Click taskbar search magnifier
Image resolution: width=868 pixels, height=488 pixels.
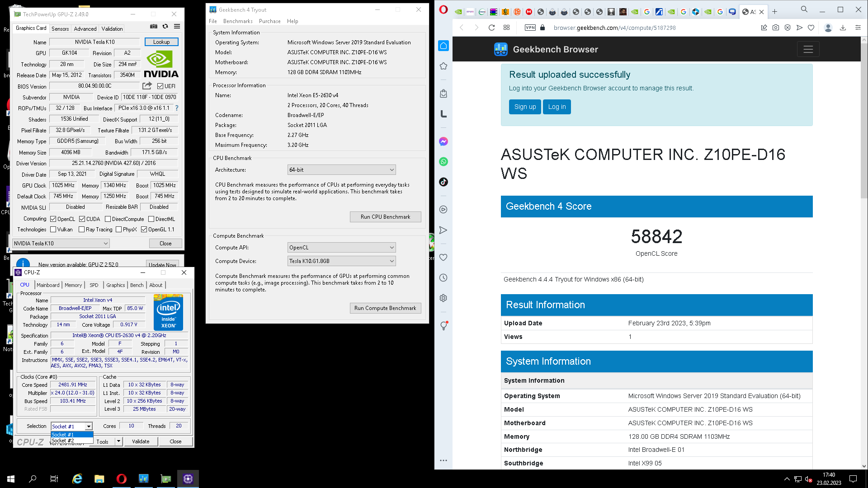click(33, 479)
